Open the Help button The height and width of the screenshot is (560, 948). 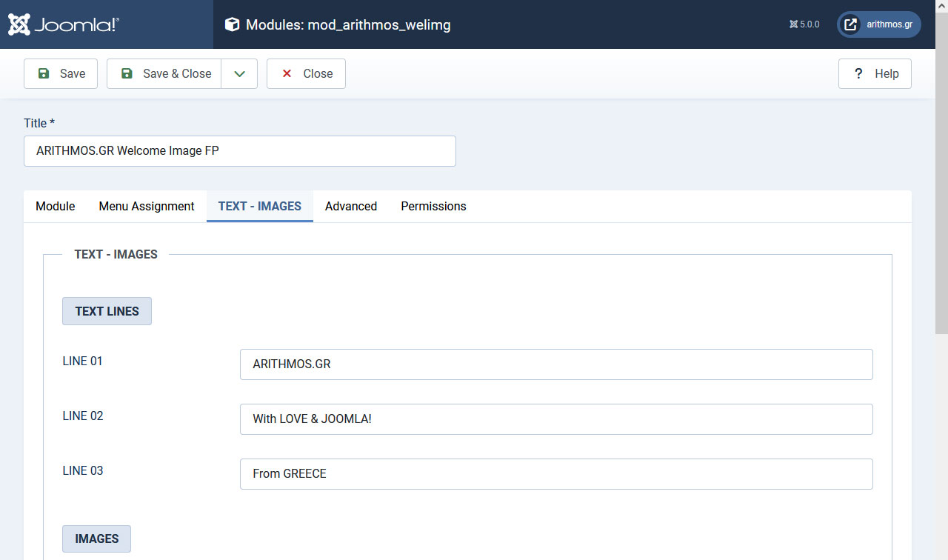[875, 73]
